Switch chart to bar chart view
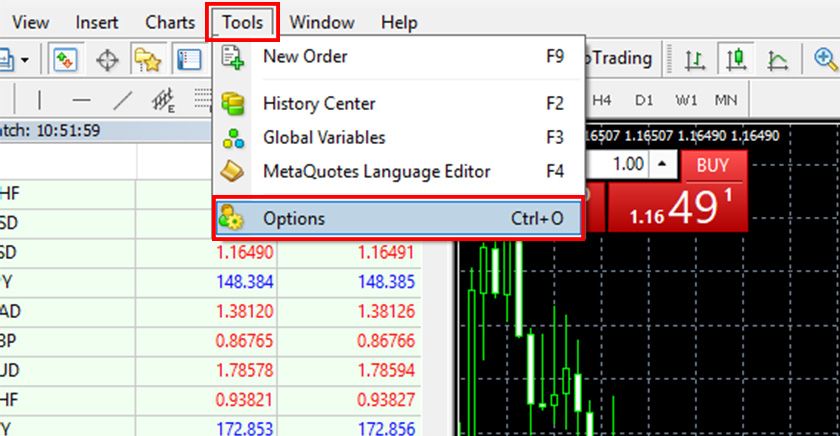 coord(695,60)
